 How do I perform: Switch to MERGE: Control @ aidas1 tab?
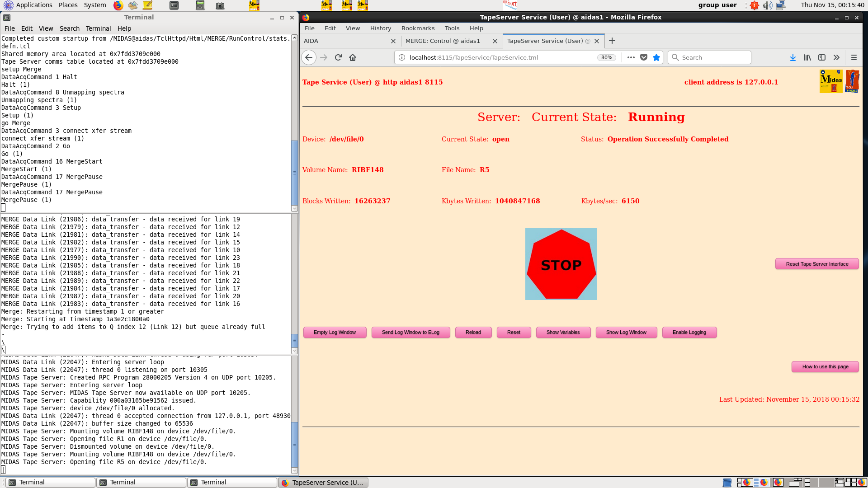[x=443, y=41]
